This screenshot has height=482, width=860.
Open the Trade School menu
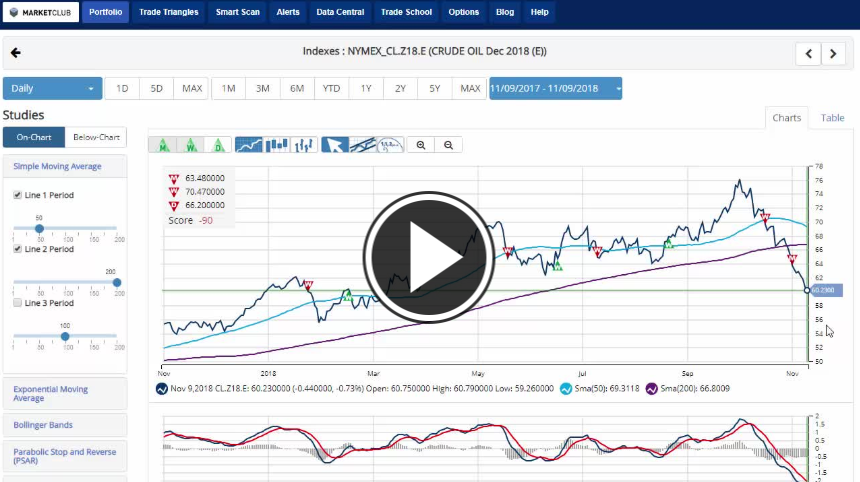pyautogui.click(x=406, y=12)
